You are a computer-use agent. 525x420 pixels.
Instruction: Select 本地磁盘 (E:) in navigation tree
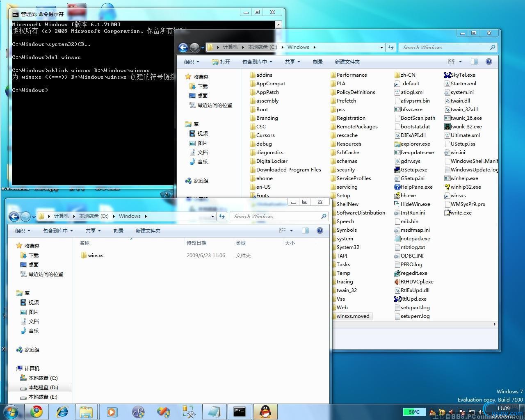[43, 397]
